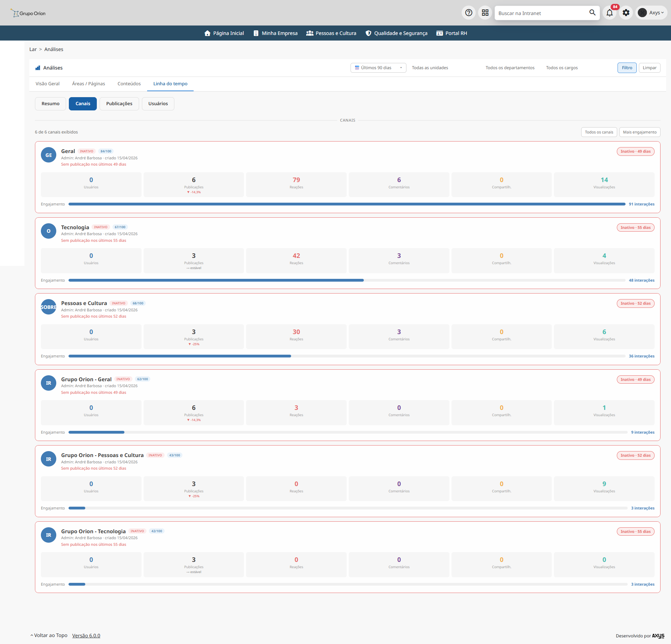This screenshot has width=671, height=644.
Task: Click the 14 Visualizações stat tile
Action: [x=604, y=184]
